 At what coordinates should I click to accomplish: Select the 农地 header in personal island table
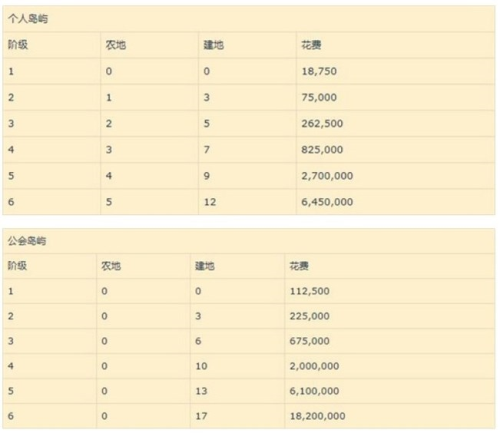click(116, 45)
